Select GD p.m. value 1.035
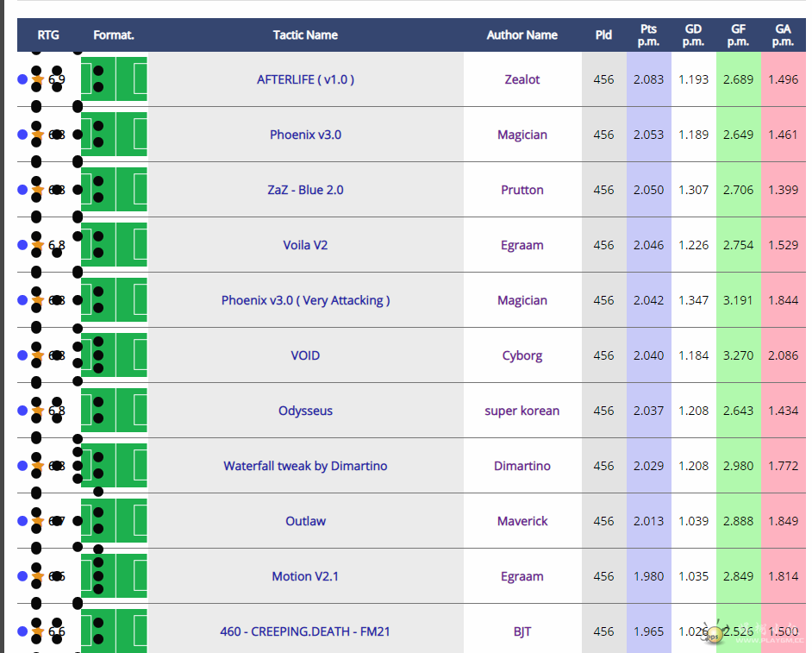This screenshot has height=653, width=812. point(693,576)
